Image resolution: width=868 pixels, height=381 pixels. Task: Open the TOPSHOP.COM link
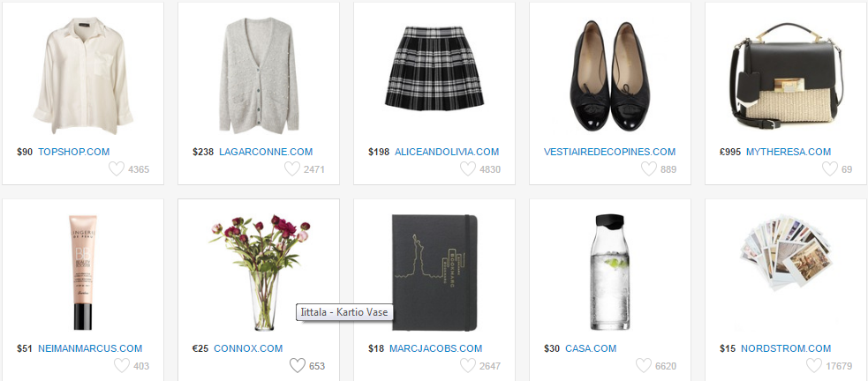point(73,152)
